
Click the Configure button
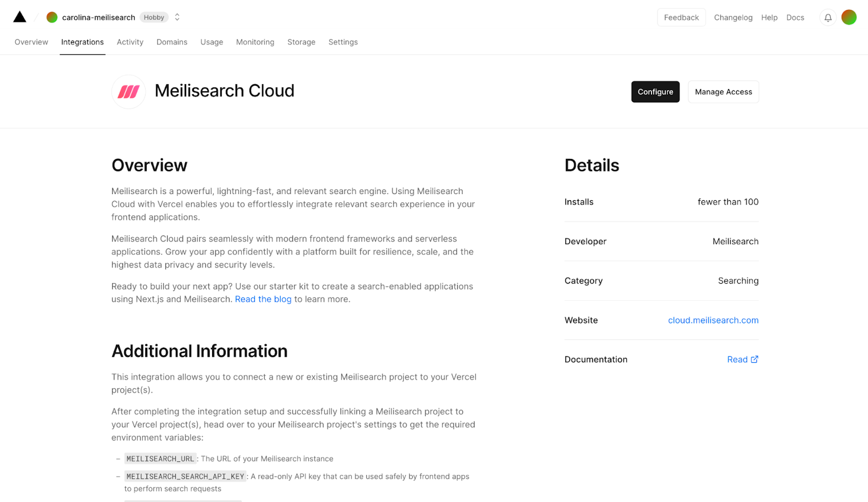point(655,91)
